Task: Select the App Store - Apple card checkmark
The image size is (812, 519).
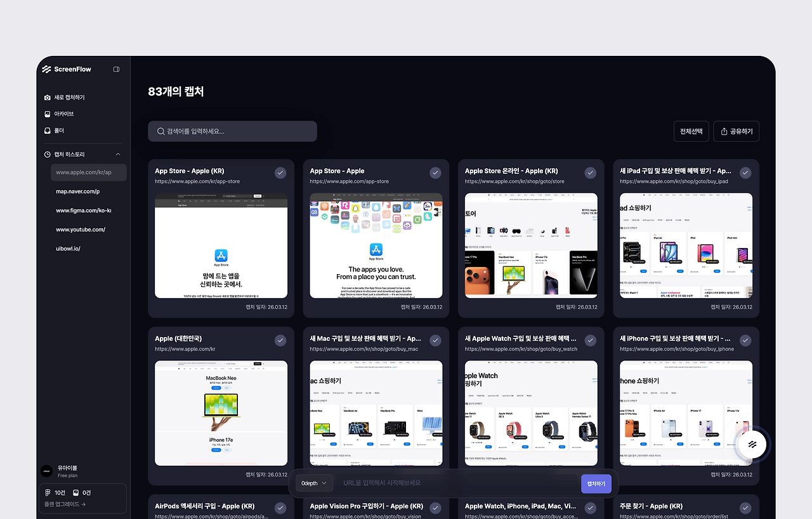Action: click(x=435, y=173)
